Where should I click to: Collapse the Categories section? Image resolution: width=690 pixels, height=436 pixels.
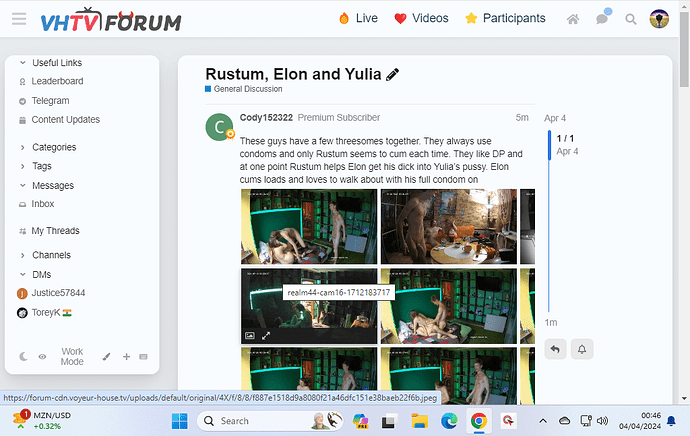click(x=23, y=147)
